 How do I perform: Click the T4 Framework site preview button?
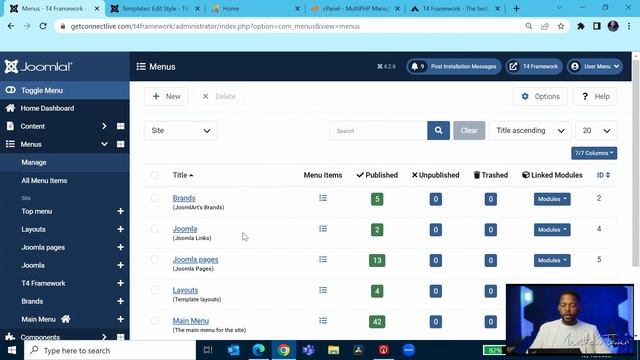coord(534,67)
